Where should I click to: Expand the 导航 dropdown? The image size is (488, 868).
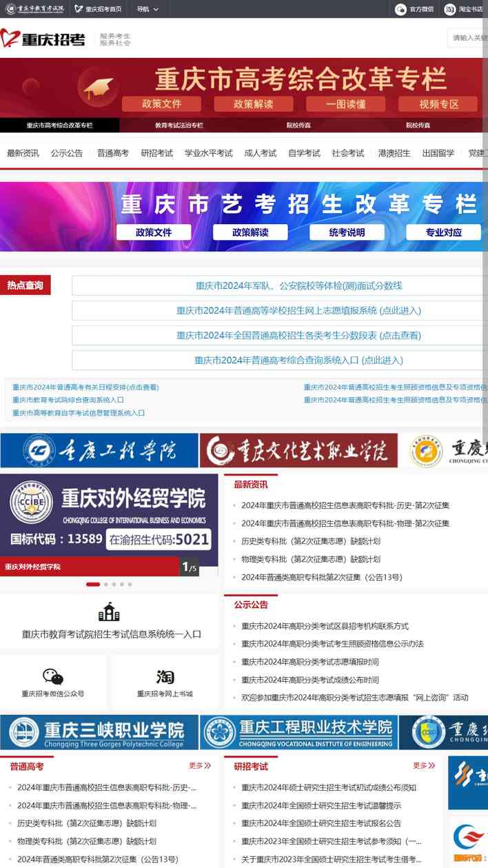(148, 9)
